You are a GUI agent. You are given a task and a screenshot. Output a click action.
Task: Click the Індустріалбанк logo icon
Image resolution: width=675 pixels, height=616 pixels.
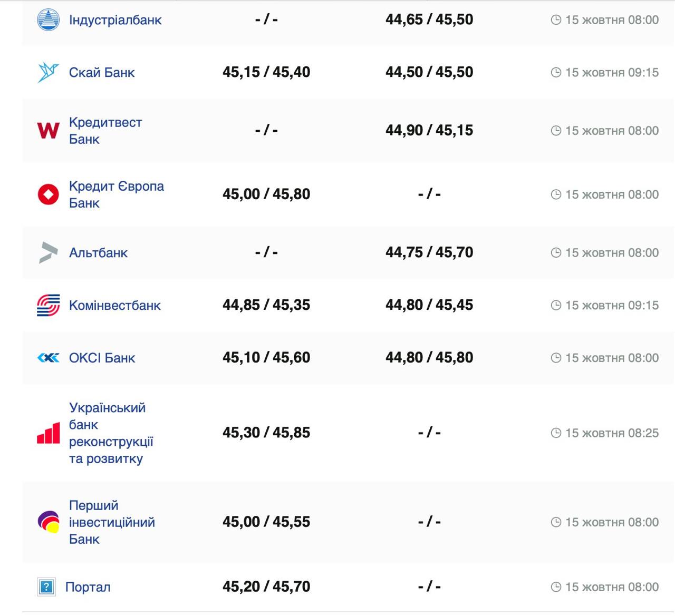pos(48,20)
